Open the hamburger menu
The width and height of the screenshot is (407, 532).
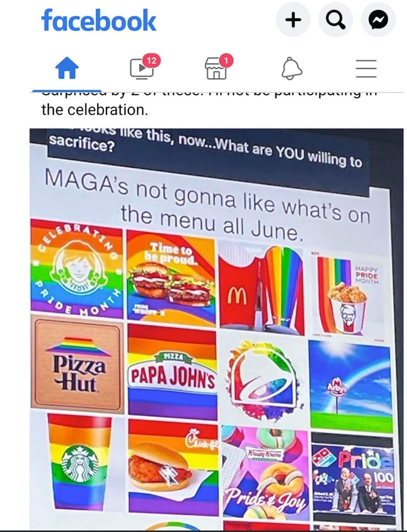pos(366,69)
